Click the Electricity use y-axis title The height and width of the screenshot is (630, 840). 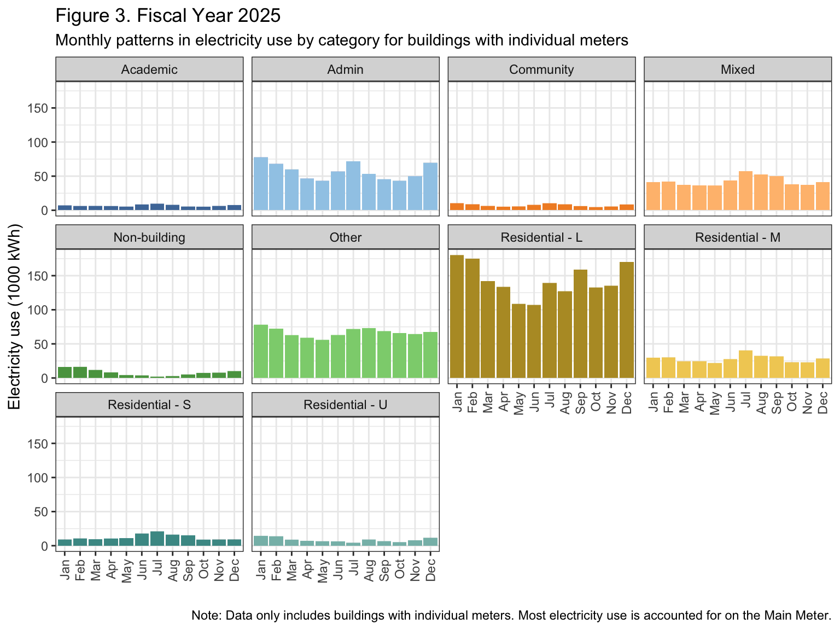[x=15, y=316]
